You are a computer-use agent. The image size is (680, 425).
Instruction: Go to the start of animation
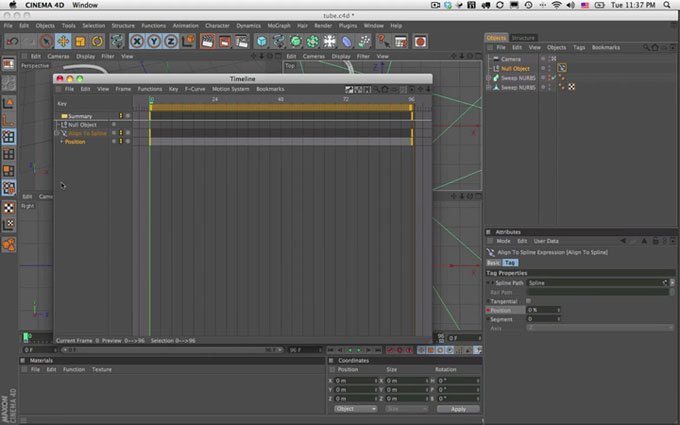tap(330, 350)
